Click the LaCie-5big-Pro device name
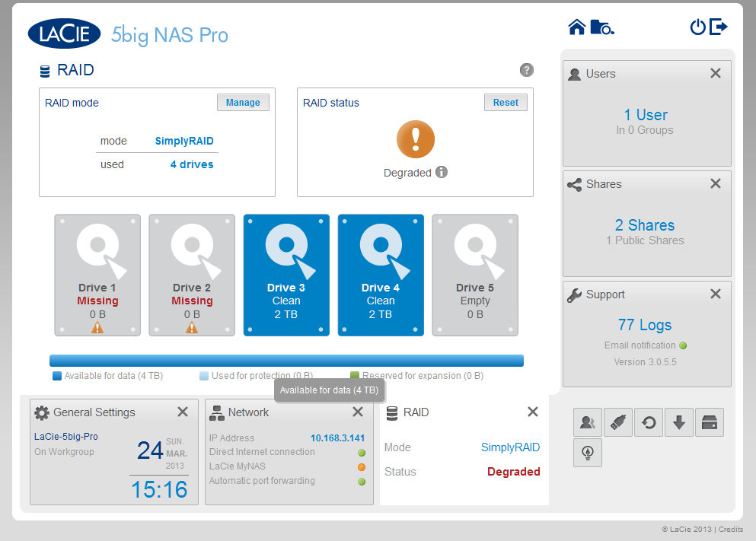The image size is (756, 541). coord(66,437)
